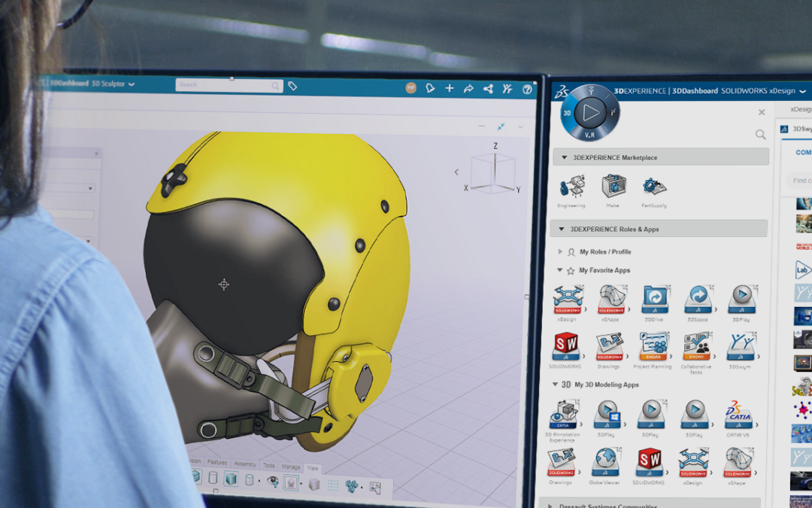Open the Project Planning app
The width and height of the screenshot is (812, 508).
coord(653,347)
